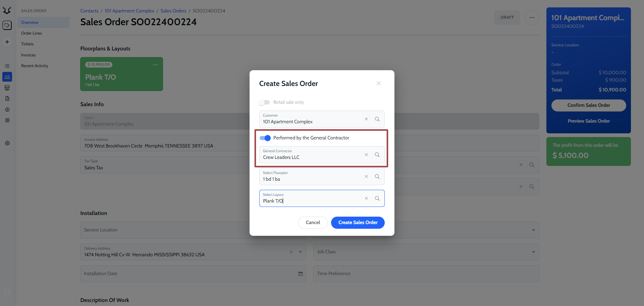
Task: Click search icon in Customer field
Action: tap(377, 119)
